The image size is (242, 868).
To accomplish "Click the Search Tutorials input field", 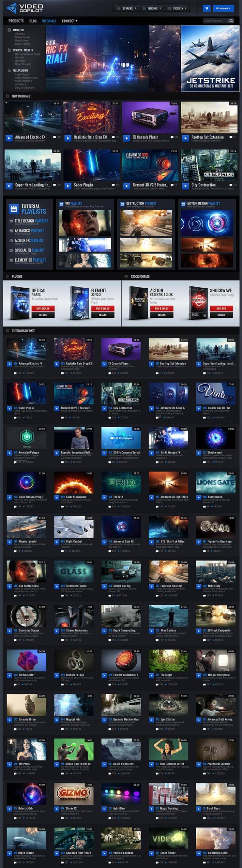I will coord(215,21).
